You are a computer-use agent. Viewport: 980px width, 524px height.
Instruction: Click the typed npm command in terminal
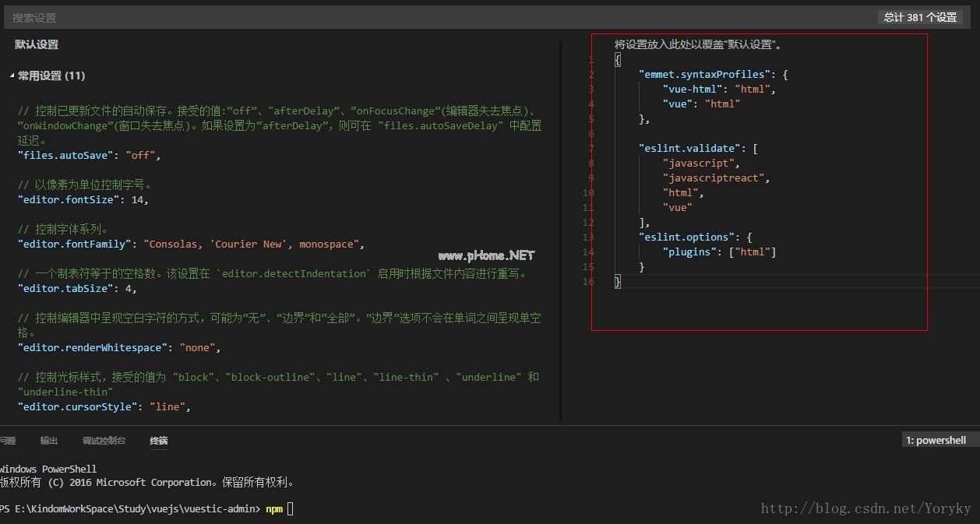click(274, 508)
